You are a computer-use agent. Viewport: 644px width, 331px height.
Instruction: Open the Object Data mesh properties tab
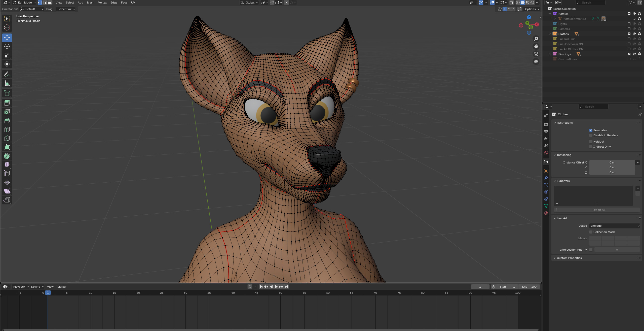click(x=546, y=206)
